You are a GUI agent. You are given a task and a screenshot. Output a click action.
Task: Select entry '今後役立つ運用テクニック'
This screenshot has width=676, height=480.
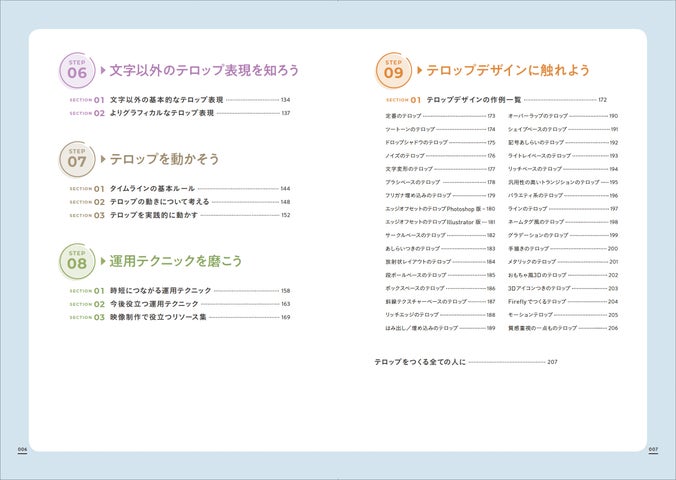154,304
